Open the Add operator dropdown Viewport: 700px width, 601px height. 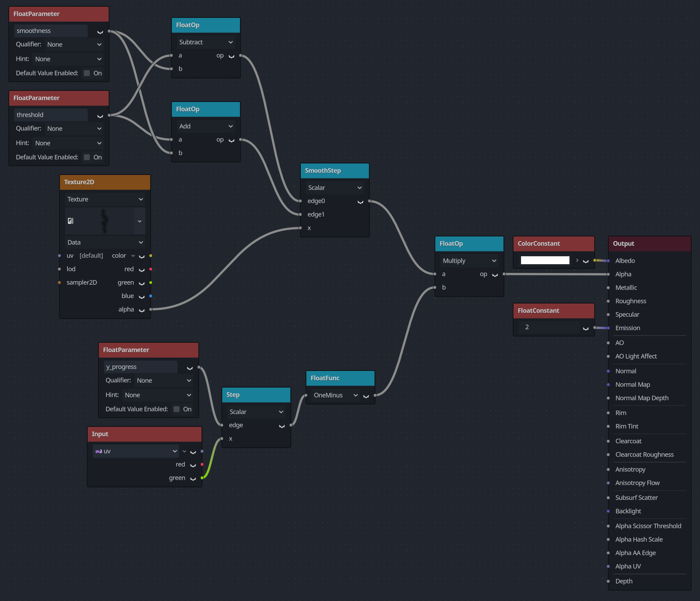coord(206,126)
